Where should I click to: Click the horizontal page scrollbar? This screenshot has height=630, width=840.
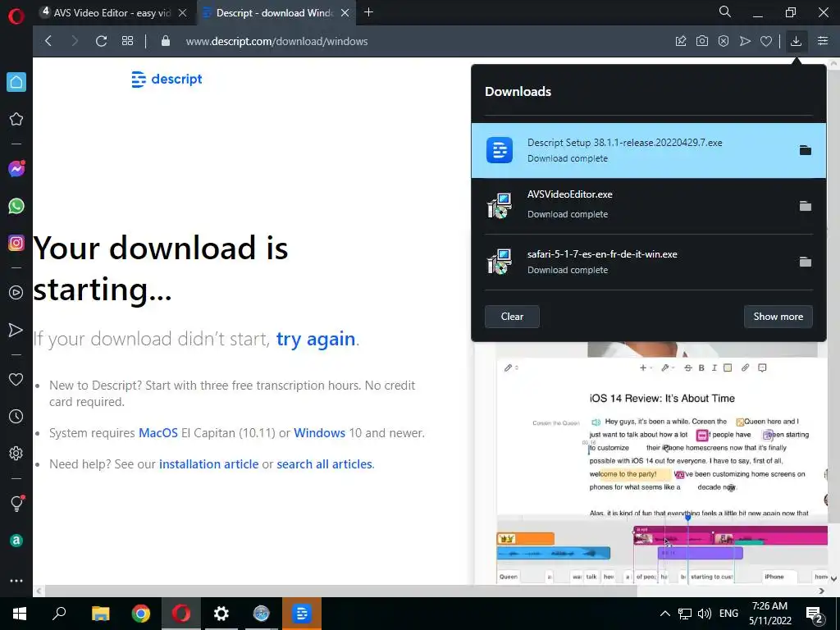click(x=340, y=591)
